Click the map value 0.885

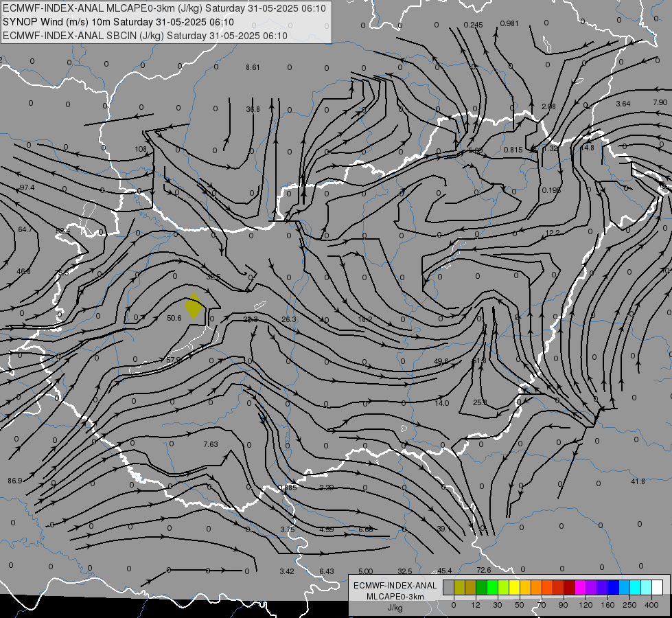coord(287,488)
